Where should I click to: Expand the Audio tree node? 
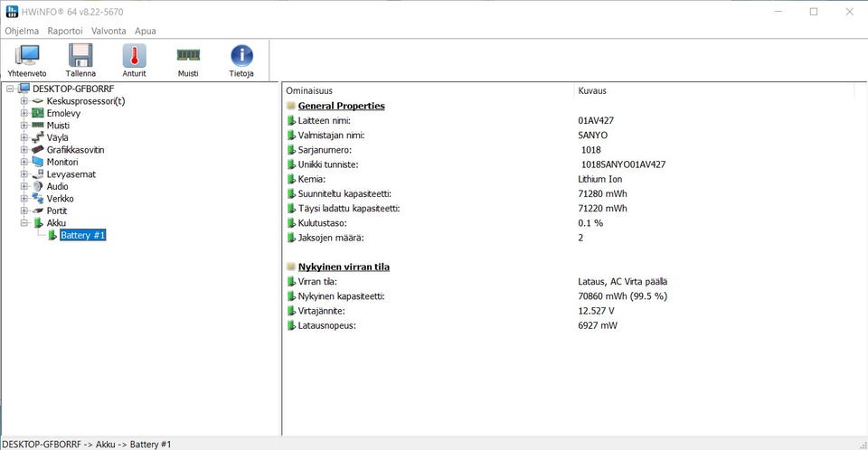click(24, 186)
